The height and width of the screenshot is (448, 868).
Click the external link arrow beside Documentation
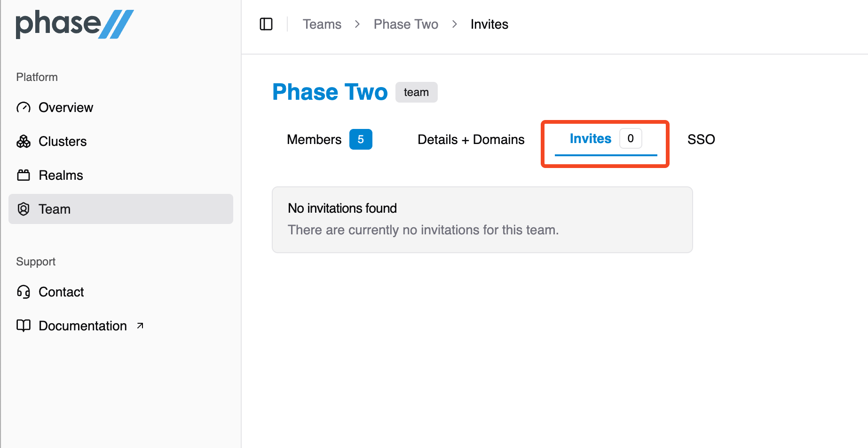(140, 325)
